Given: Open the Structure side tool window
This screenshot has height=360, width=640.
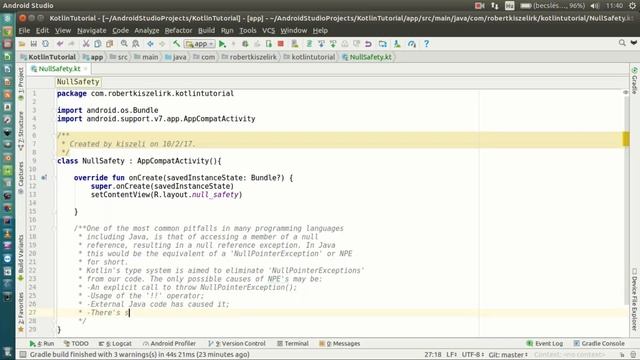Looking at the screenshot, I should tap(21, 131).
